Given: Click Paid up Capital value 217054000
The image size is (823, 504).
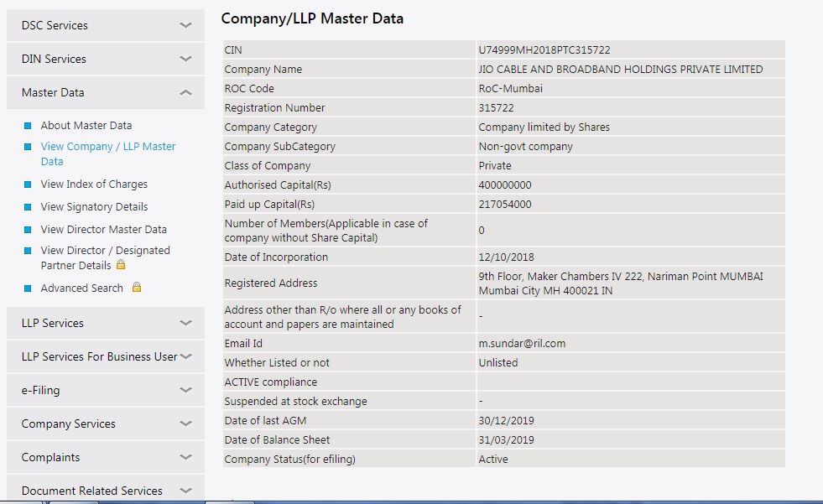Looking at the screenshot, I should (x=505, y=204).
